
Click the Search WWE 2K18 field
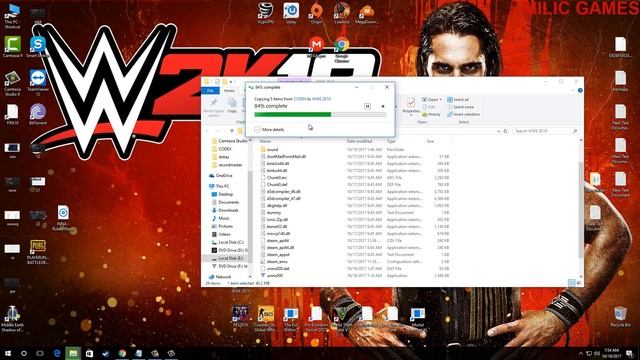pos(545,131)
